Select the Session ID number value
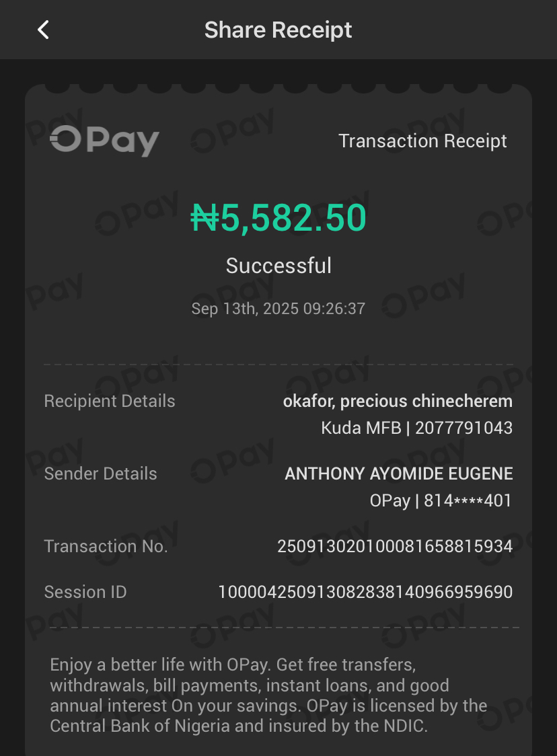 [x=365, y=592]
